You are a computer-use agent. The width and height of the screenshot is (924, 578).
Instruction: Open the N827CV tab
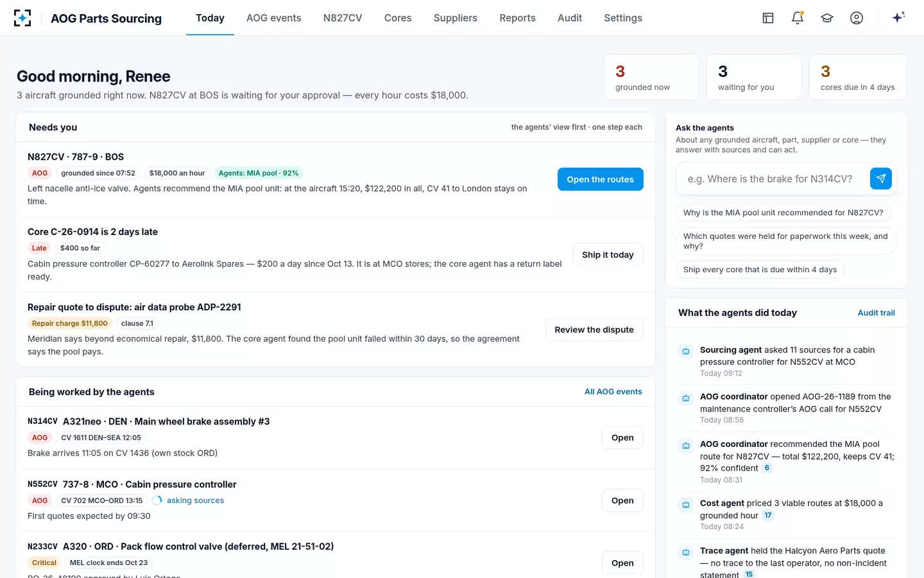point(343,18)
